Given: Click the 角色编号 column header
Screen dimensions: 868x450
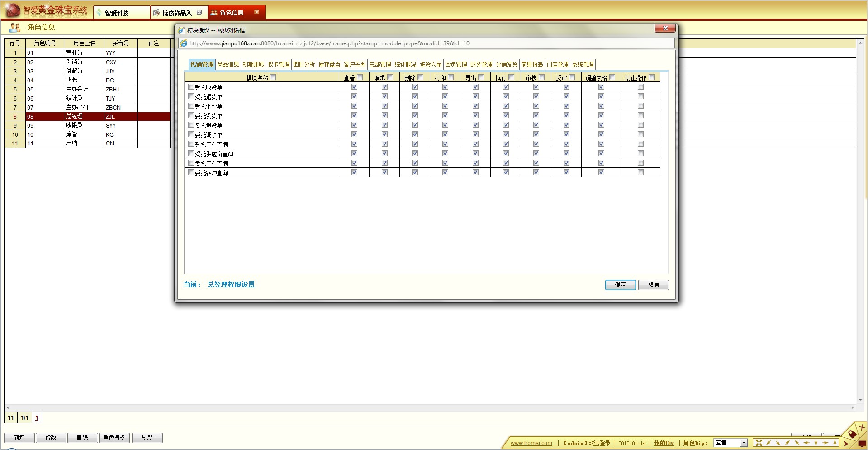Looking at the screenshot, I should 45,43.
